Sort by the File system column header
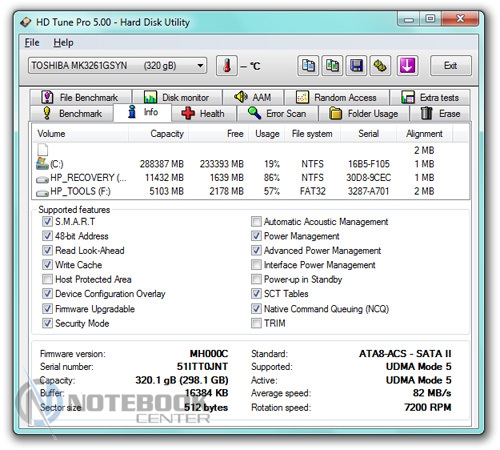The height and width of the screenshot is (450, 500). point(312,134)
